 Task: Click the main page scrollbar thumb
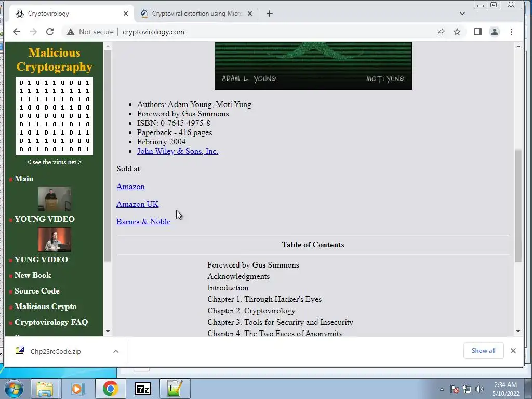click(x=518, y=206)
